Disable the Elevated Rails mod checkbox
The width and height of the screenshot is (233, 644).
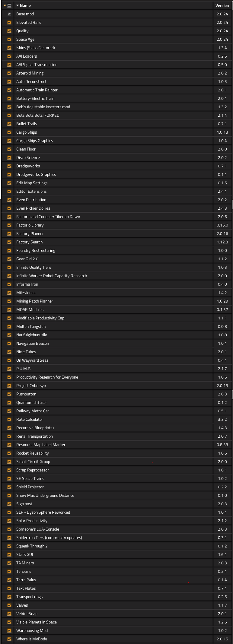coord(9,22)
